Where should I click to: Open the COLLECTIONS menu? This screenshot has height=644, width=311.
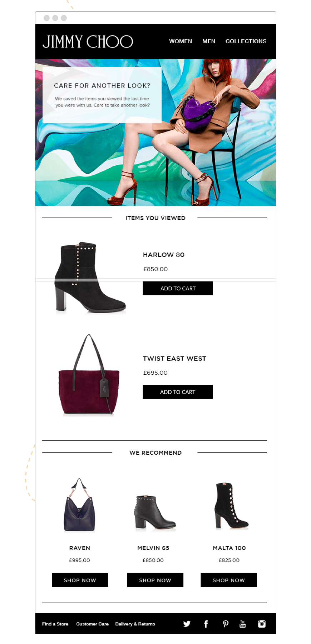pos(246,41)
